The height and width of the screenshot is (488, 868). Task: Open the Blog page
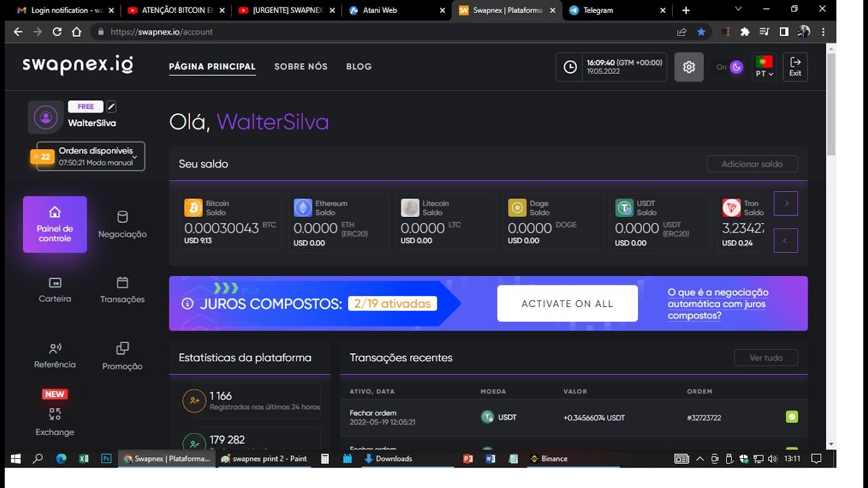click(x=359, y=66)
